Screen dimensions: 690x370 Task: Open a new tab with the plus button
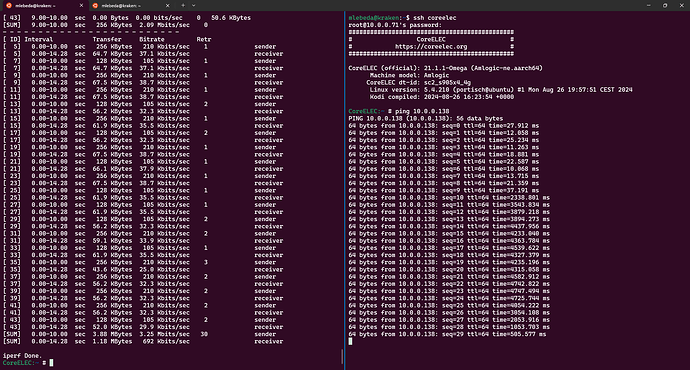[x=183, y=5]
